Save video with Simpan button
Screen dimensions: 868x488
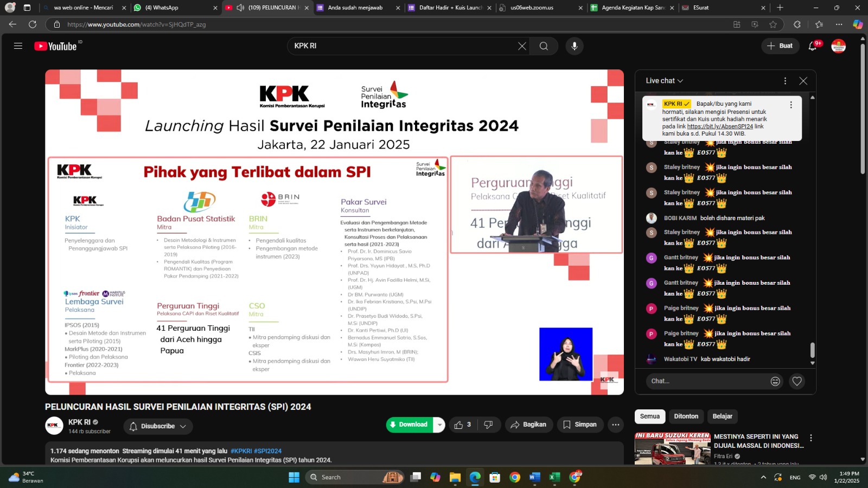click(x=580, y=425)
